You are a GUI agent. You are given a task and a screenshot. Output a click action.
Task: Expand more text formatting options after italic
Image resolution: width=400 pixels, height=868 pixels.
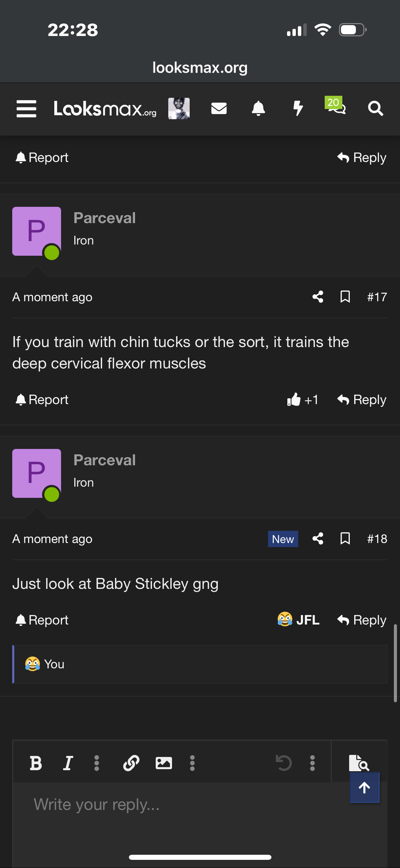coord(97,763)
